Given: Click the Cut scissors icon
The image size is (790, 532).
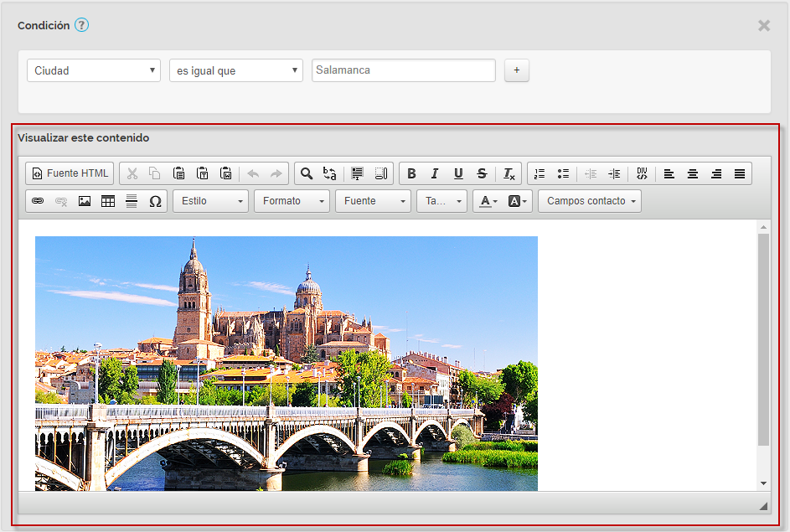Looking at the screenshot, I should (132, 173).
